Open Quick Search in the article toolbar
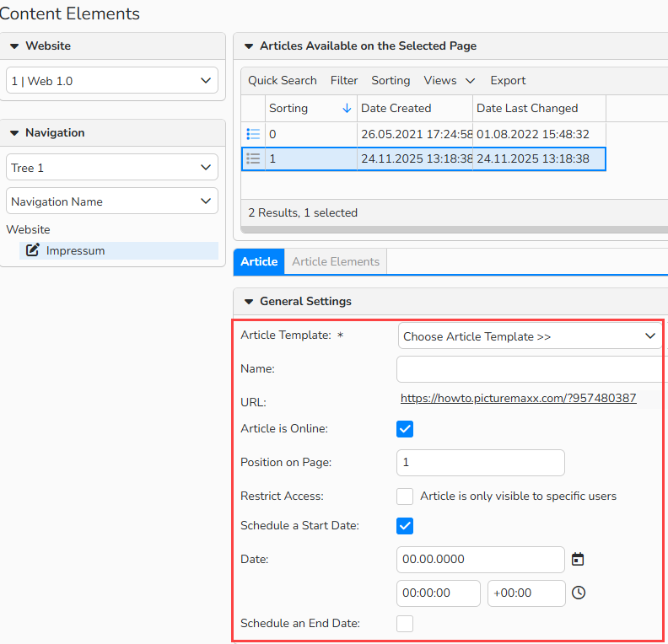 (x=283, y=80)
